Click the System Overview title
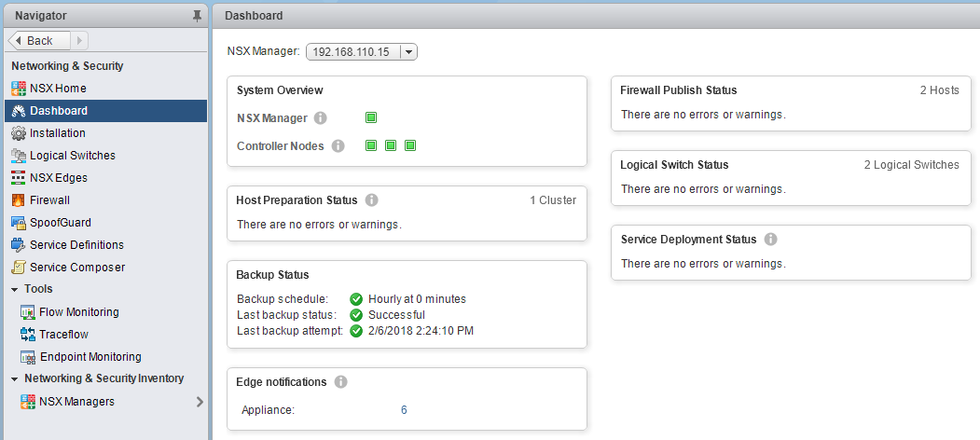Image resolution: width=980 pixels, height=440 pixels. click(280, 90)
